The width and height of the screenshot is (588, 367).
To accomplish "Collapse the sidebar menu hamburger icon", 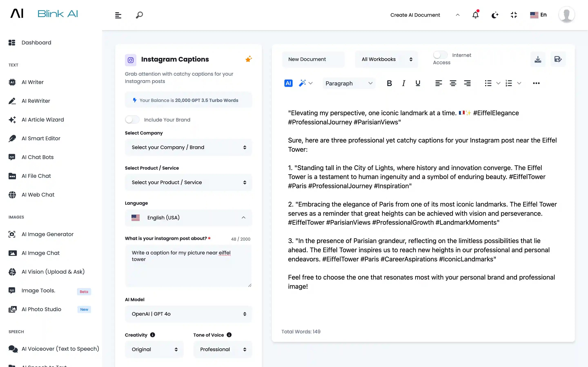I will [x=118, y=15].
